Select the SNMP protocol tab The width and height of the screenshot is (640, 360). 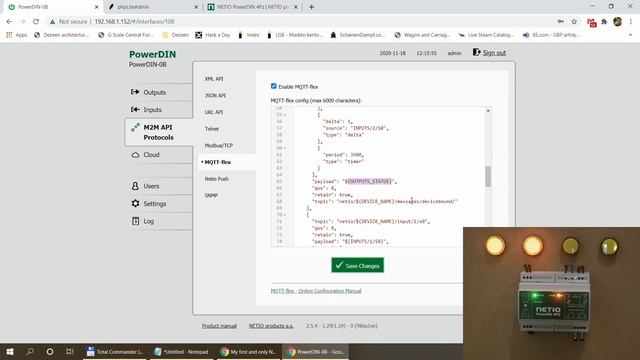211,196
